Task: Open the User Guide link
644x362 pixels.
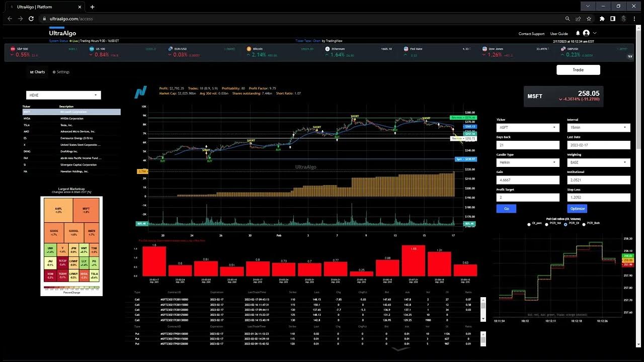Action: tap(559, 34)
